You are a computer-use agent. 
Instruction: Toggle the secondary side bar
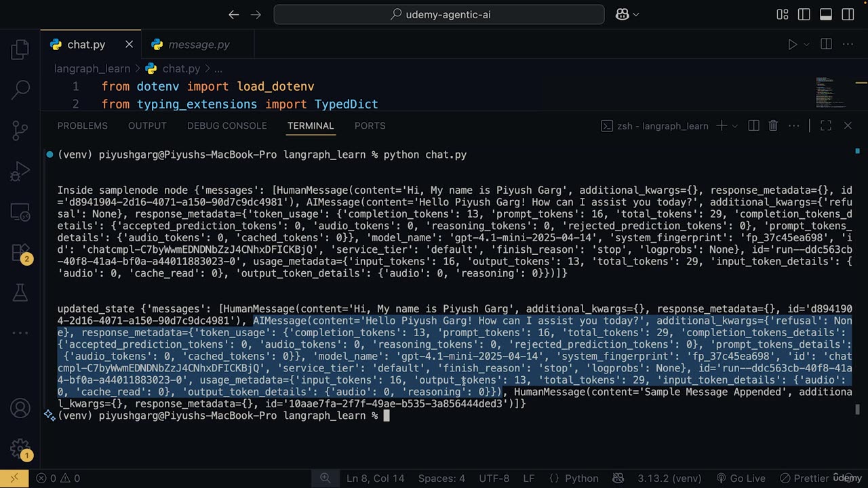848,14
